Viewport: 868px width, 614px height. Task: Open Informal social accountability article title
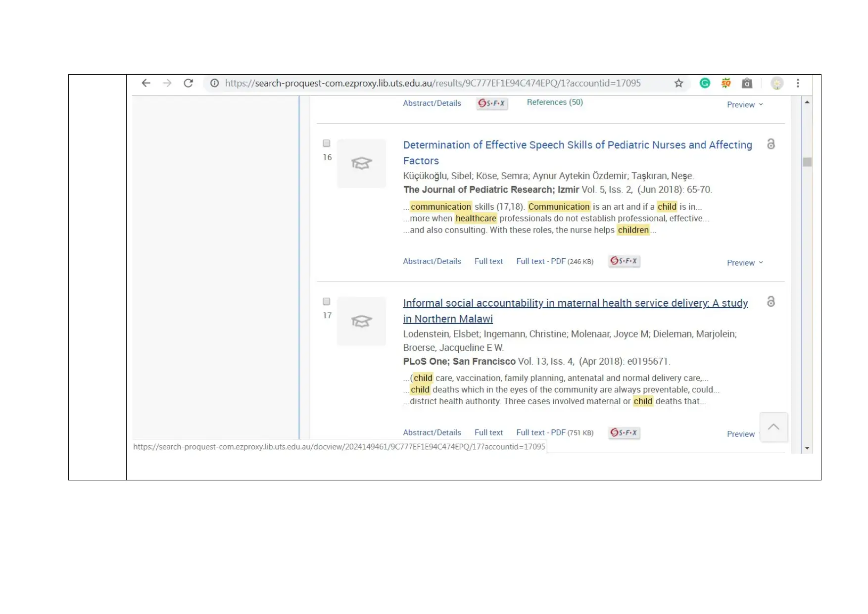pyautogui.click(x=576, y=311)
